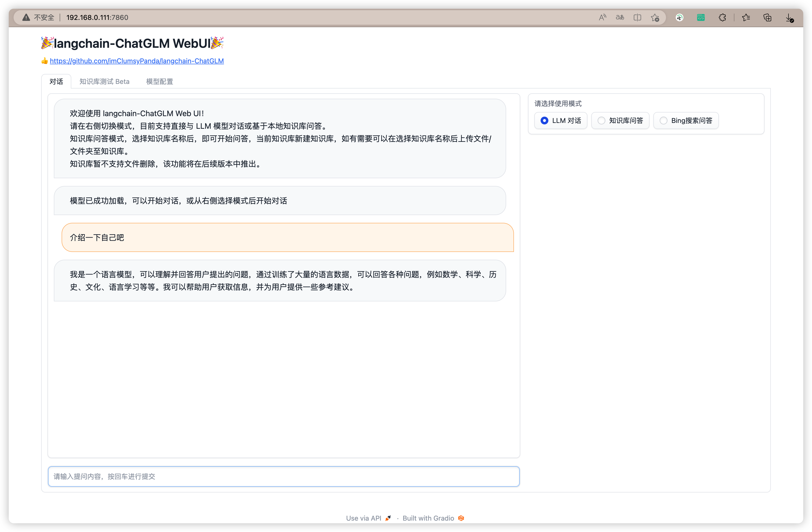Select the LLM 对话 radio option
This screenshot has height=532, width=812.
coord(560,120)
